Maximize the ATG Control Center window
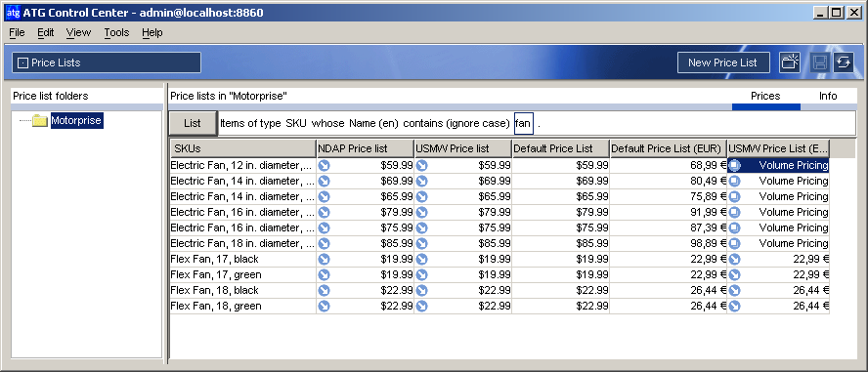Viewport: 868px width, 372px height. pyautogui.click(x=837, y=12)
